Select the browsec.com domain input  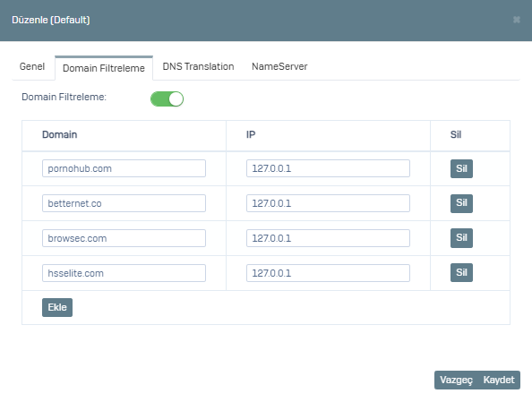coord(124,238)
